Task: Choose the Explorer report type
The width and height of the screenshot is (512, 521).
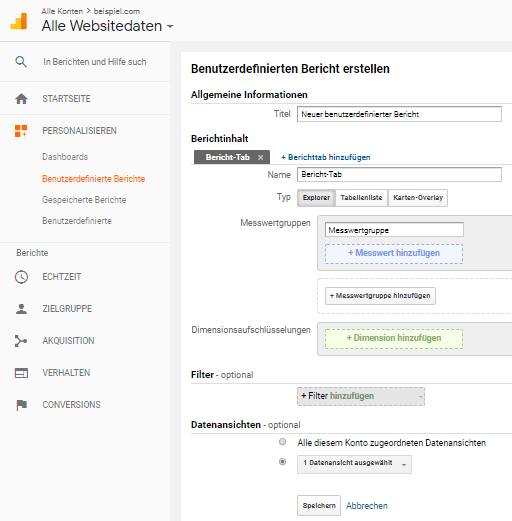Action: tap(316, 198)
